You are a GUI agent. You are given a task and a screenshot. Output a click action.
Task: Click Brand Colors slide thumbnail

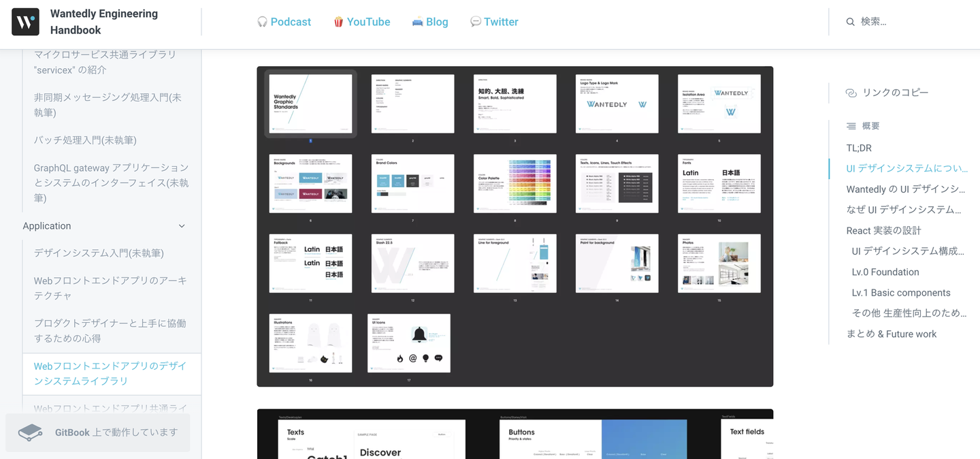pyautogui.click(x=413, y=183)
